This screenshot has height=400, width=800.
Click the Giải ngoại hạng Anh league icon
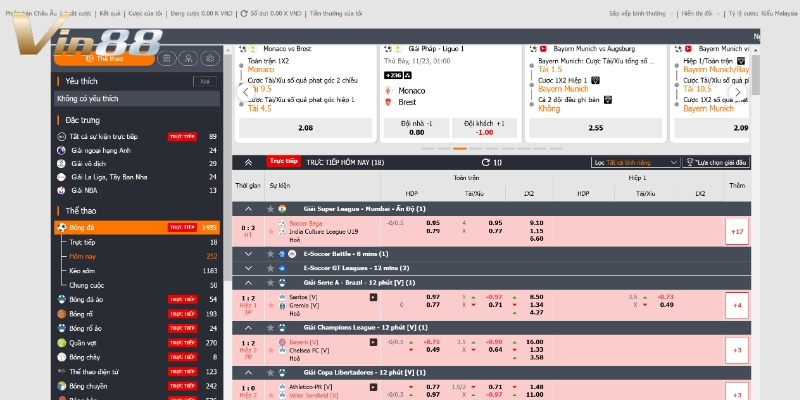pos(61,151)
